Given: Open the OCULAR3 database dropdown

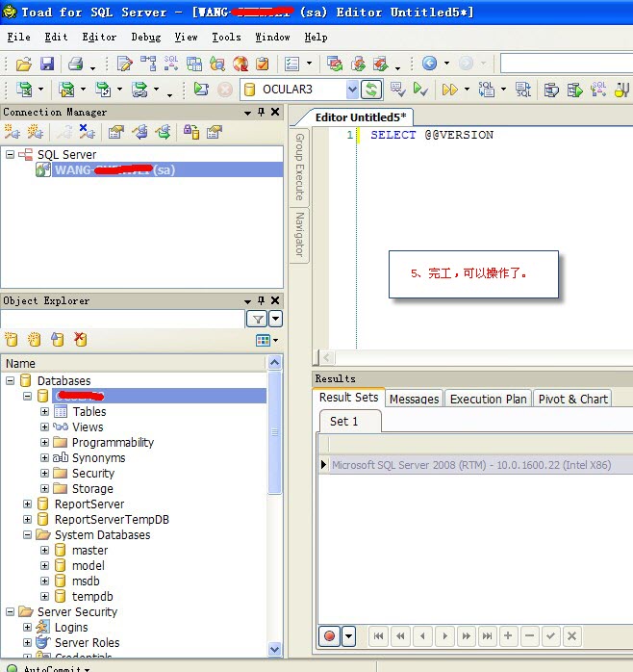Looking at the screenshot, I should (351, 90).
